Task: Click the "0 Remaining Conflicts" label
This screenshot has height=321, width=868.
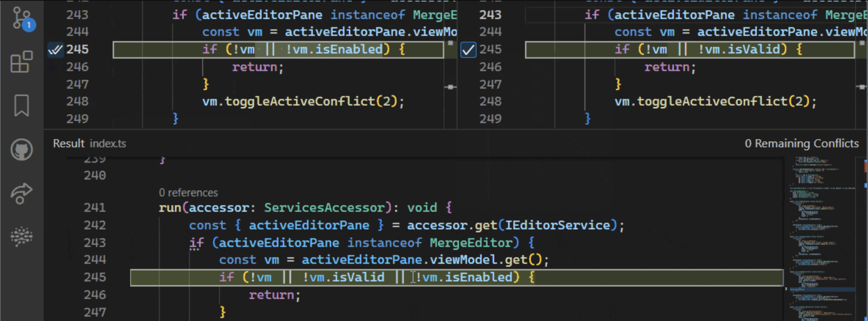Action: 802,143
